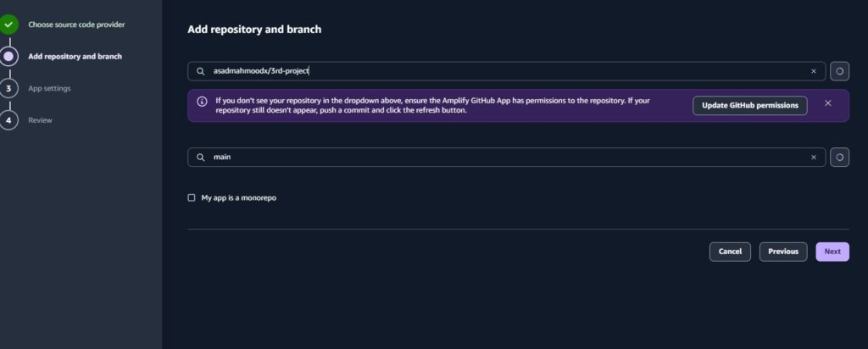Refresh the repository list
This screenshot has width=868, height=349.
click(839, 71)
